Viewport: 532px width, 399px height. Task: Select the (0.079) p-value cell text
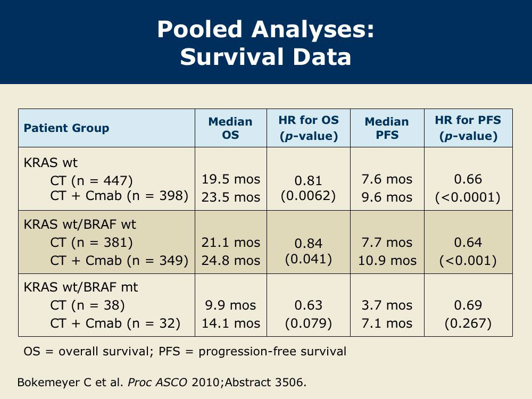[x=309, y=323]
